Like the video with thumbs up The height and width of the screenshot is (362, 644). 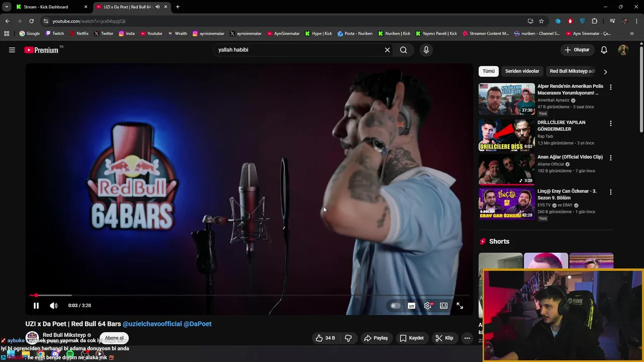pyautogui.click(x=325, y=338)
